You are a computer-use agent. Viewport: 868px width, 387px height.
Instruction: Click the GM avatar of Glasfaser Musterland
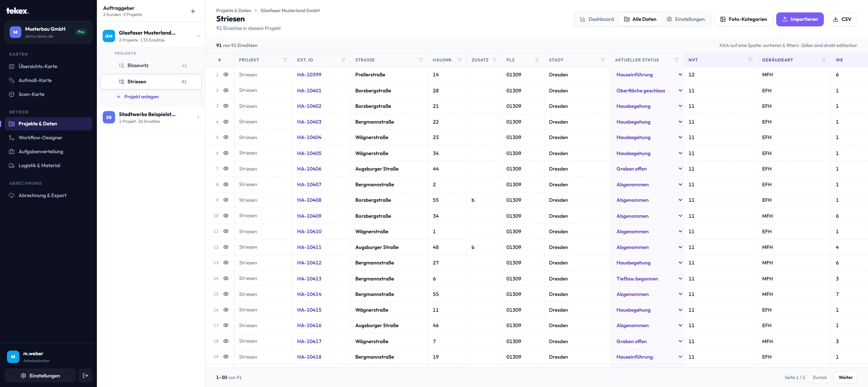[x=109, y=36]
